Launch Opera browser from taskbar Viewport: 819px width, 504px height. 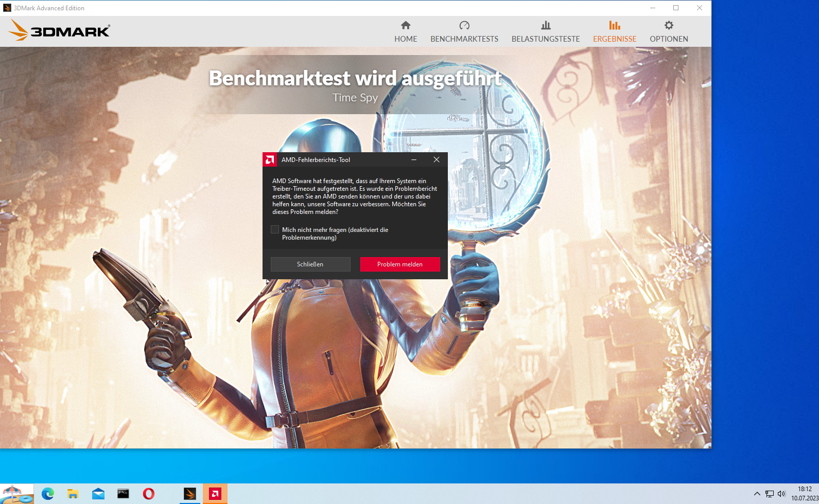point(148,494)
